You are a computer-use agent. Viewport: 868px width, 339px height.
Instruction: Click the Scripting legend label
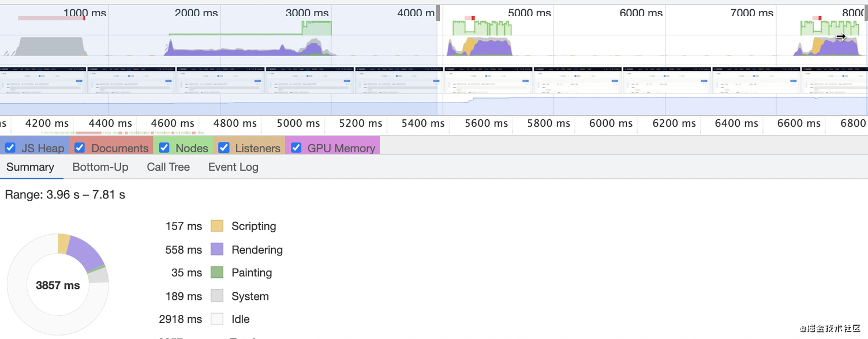click(254, 226)
